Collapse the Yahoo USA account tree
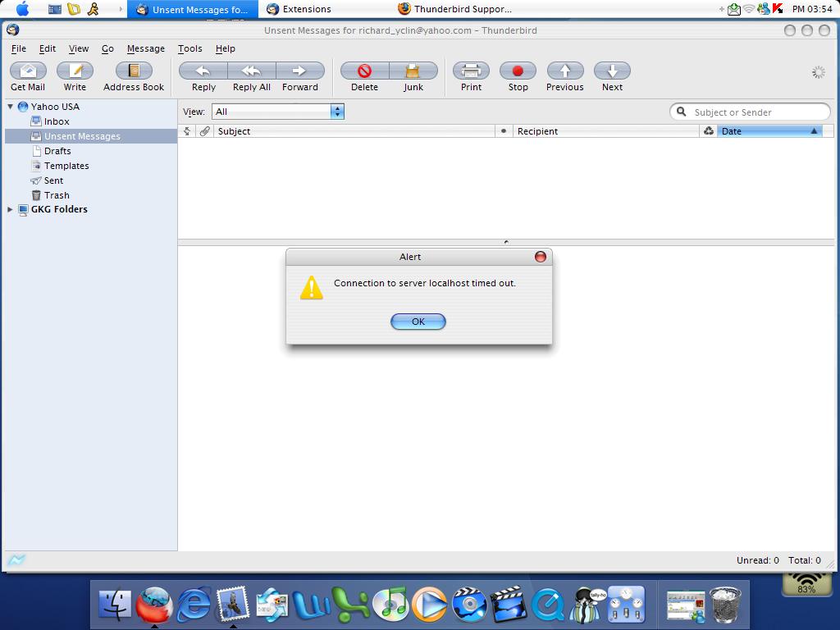The width and height of the screenshot is (840, 630). [x=10, y=107]
